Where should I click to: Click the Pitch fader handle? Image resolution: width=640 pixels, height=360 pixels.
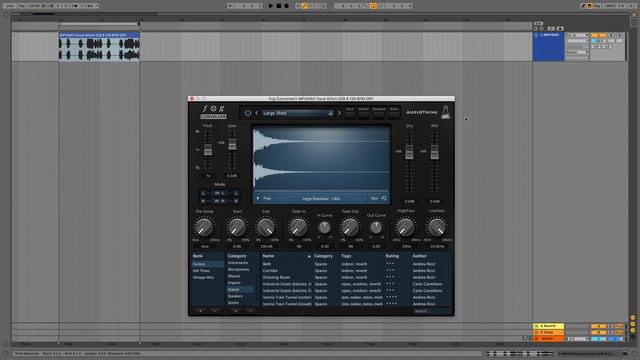pyautogui.click(x=208, y=150)
